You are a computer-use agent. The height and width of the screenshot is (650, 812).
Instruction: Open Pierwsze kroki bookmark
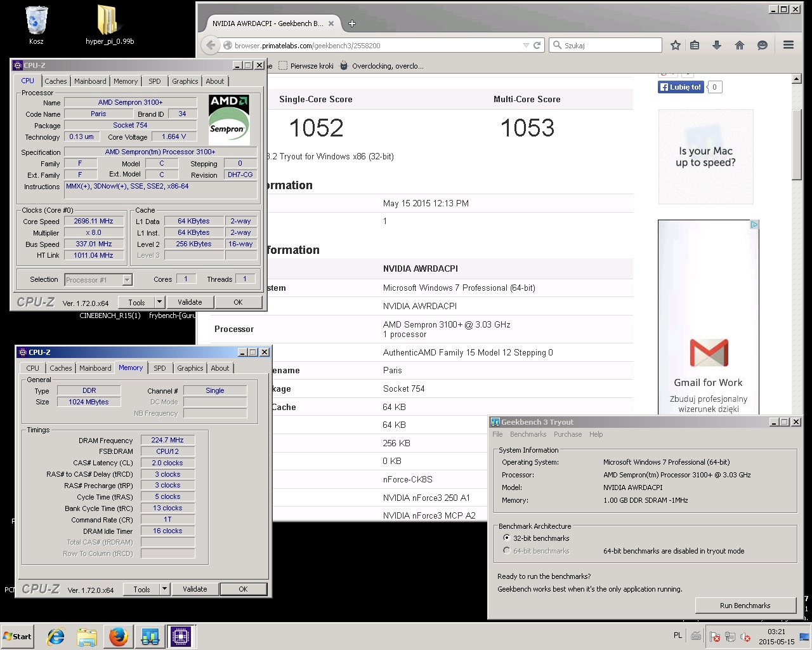click(x=306, y=66)
